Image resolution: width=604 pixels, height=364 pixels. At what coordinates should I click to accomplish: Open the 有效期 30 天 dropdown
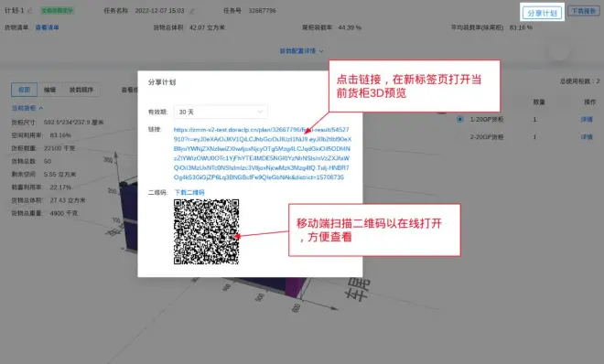221,112
